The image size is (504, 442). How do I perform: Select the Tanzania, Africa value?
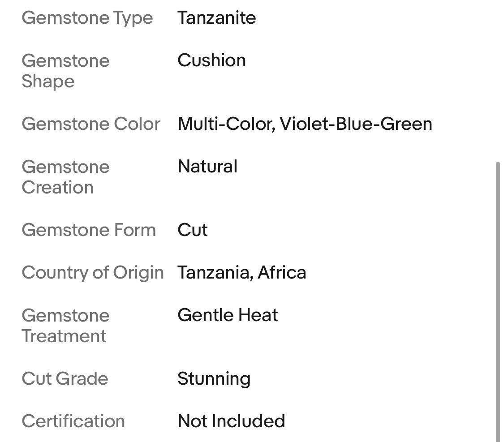[242, 272]
